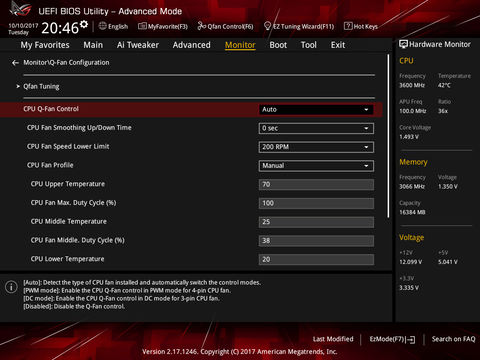Open the CPU Q-Fan Control dropdown

pos(316,110)
